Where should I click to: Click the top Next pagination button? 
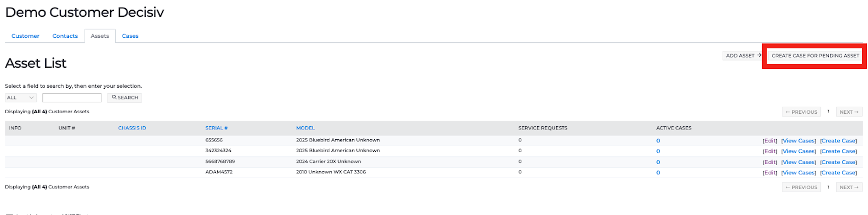(849, 112)
